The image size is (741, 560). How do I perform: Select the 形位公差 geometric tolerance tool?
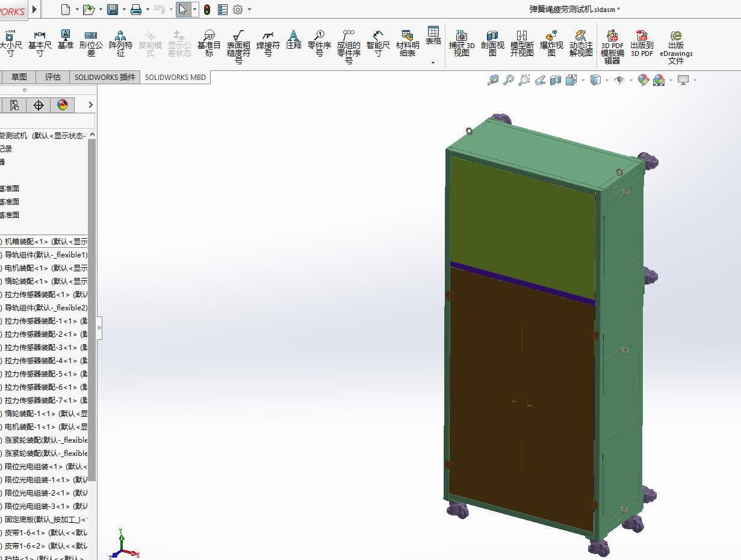(91, 44)
